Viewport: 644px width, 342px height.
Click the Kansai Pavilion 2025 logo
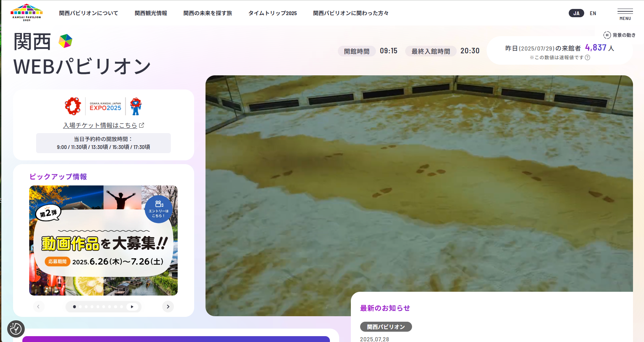26,13
